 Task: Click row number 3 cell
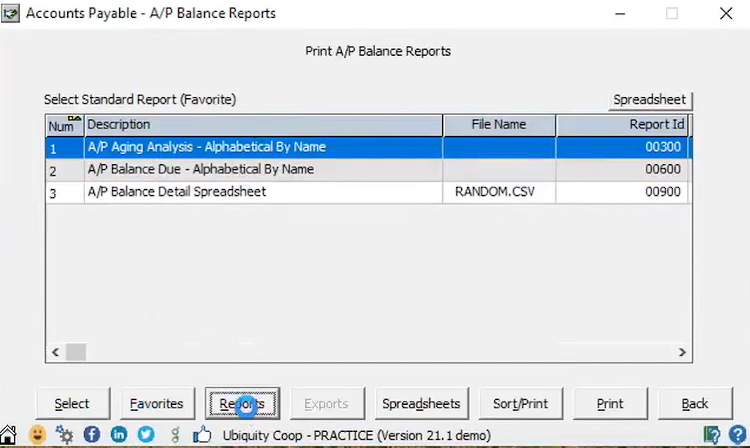65,193
